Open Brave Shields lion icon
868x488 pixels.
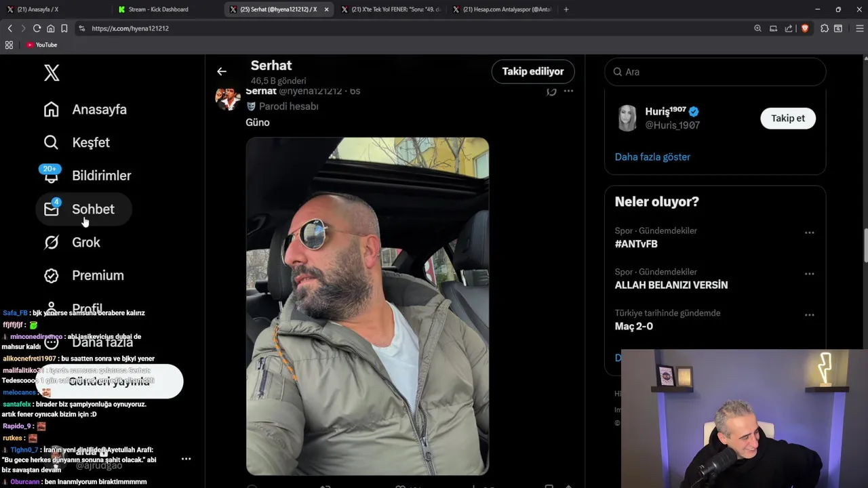pos(805,28)
